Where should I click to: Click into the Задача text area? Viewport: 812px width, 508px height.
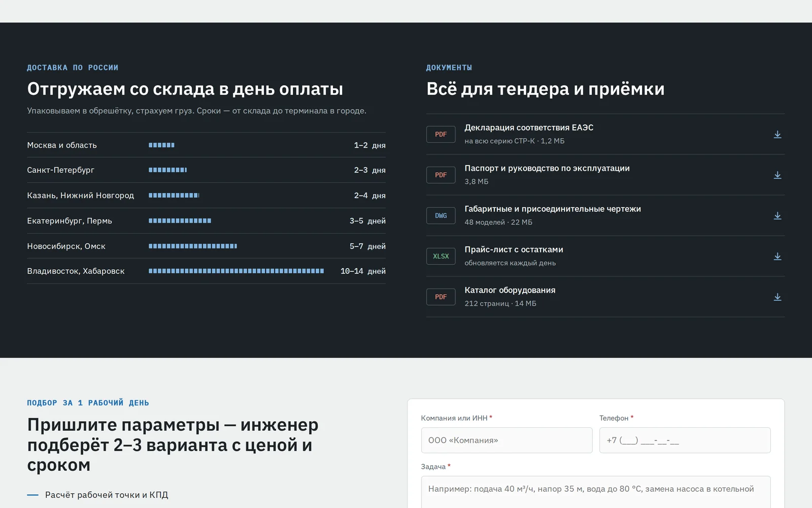(x=596, y=492)
